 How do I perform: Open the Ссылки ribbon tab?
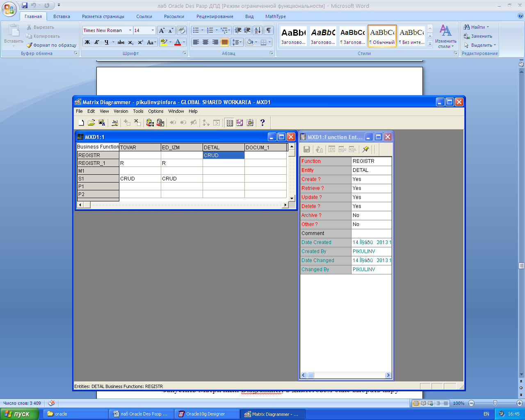tap(144, 16)
